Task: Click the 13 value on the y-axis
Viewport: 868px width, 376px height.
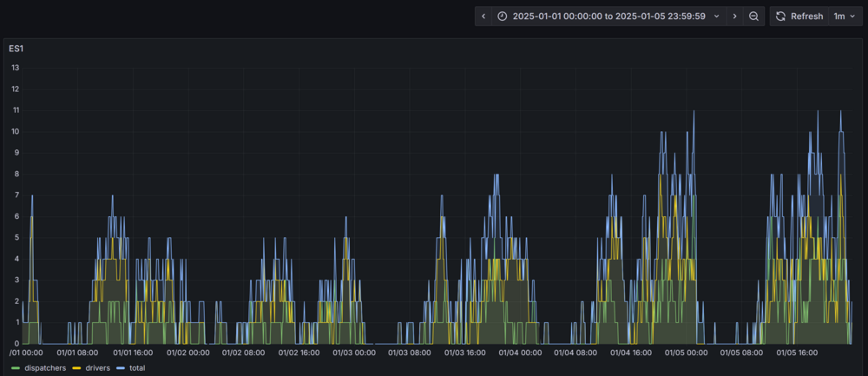Action: (16, 68)
